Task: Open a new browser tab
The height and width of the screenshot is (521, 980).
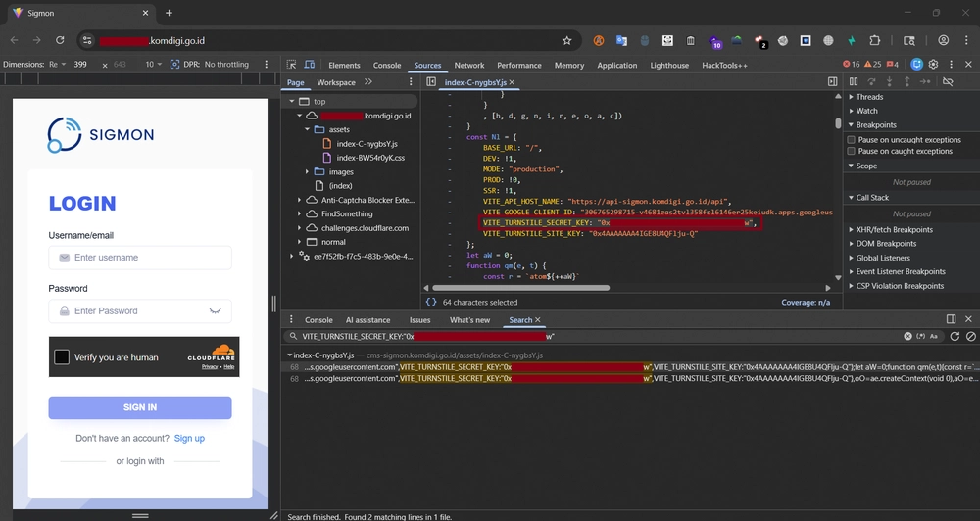Action: click(x=169, y=13)
